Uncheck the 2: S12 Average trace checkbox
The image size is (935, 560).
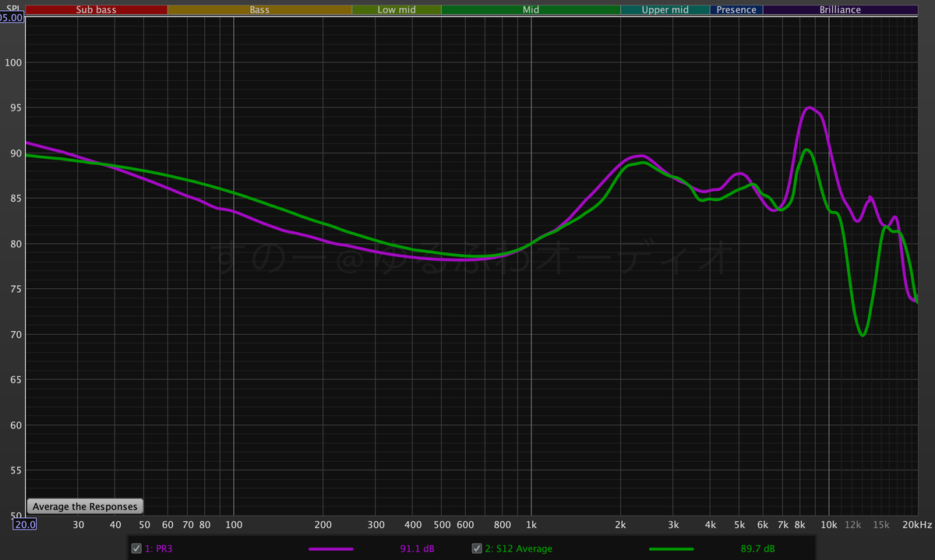coord(477,548)
